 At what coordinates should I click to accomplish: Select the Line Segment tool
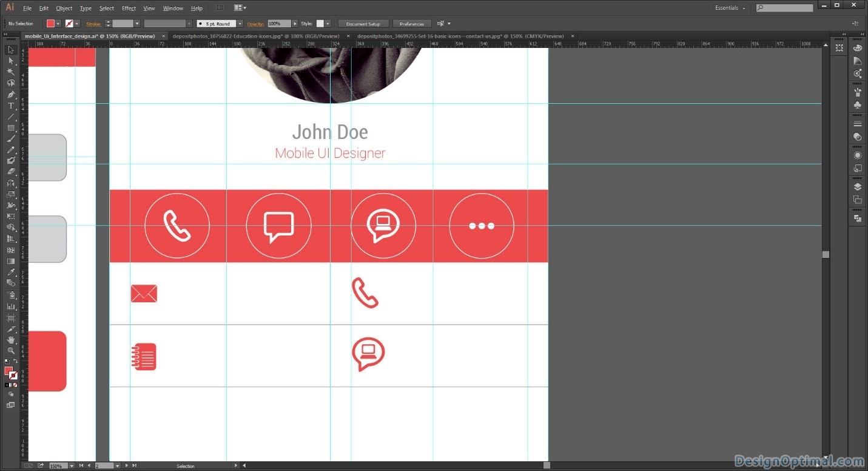click(x=10, y=117)
